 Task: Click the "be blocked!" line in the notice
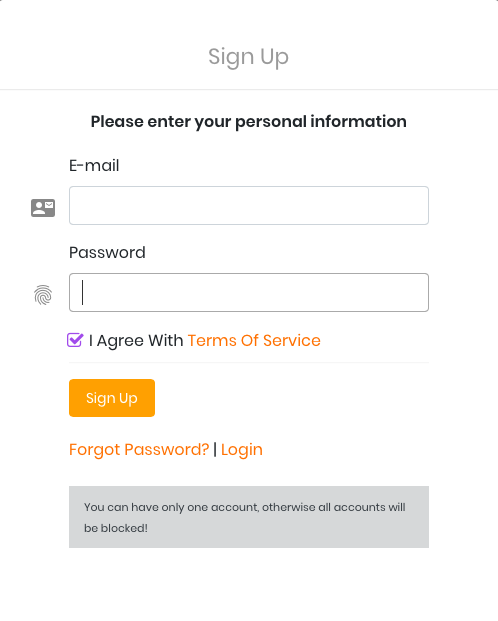coord(116,528)
